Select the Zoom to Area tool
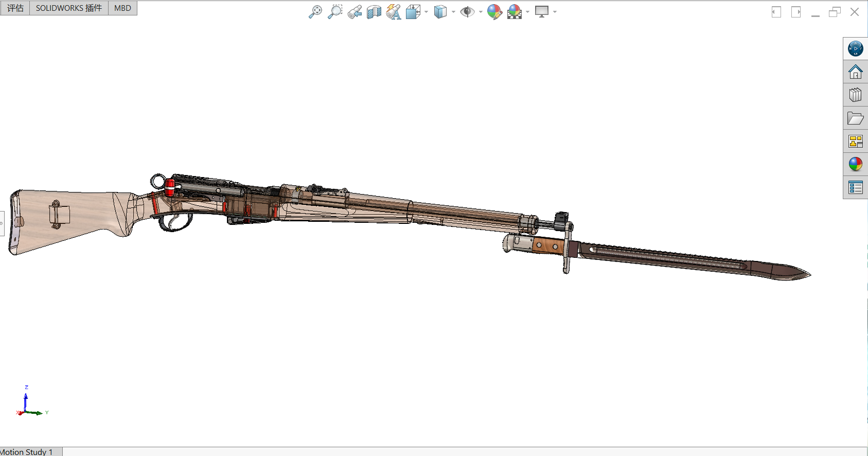Screen dimensions: 868x456 coord(335,11)
